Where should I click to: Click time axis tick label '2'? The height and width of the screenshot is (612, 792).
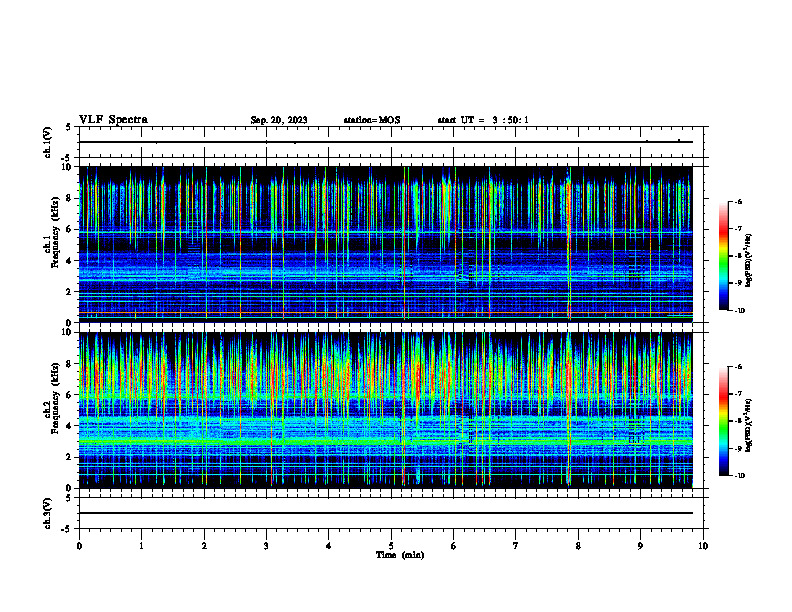[x=204, y=546]
